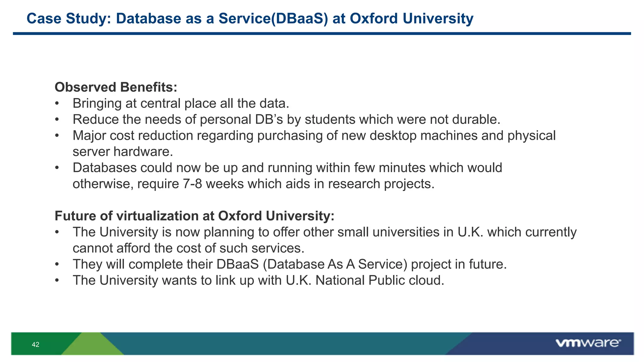This screenshot has height=362, width=644.
Task: Click the blue divider line under the title
Action: point(322,34)
